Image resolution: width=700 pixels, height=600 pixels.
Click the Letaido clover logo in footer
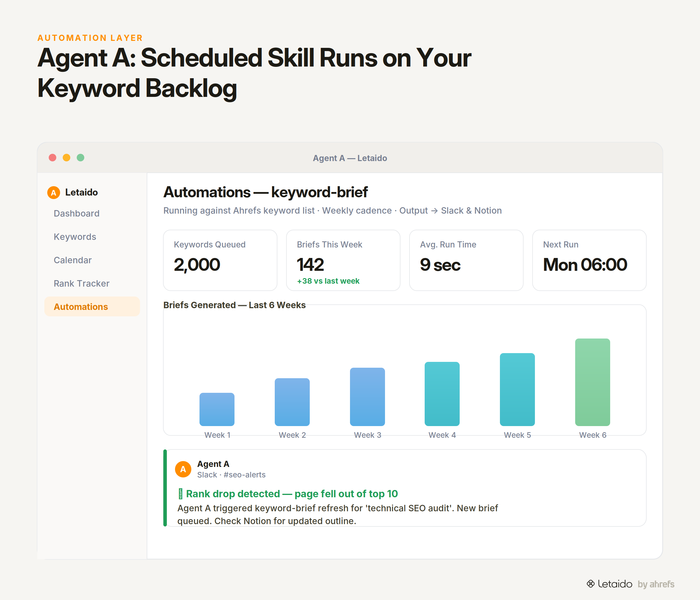click(x=590, y=584)
